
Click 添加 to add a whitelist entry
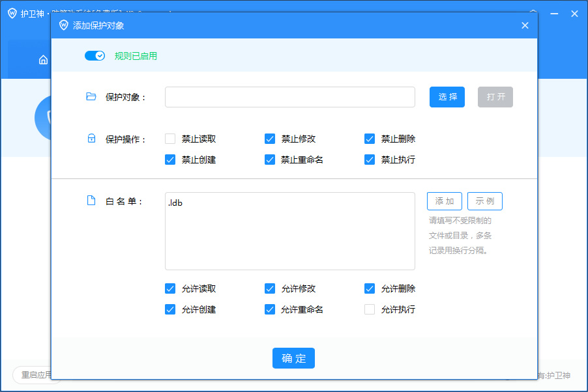tap(444, 201)
